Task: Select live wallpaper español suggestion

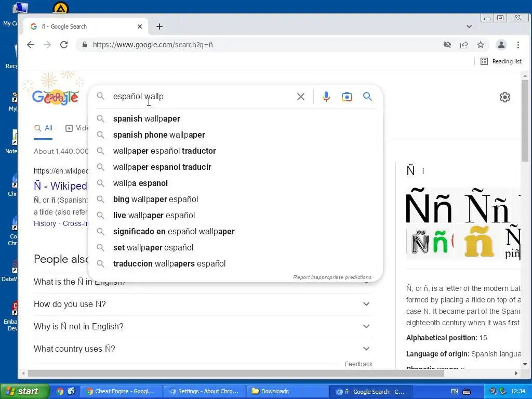Action: click(x=235, y=216)
